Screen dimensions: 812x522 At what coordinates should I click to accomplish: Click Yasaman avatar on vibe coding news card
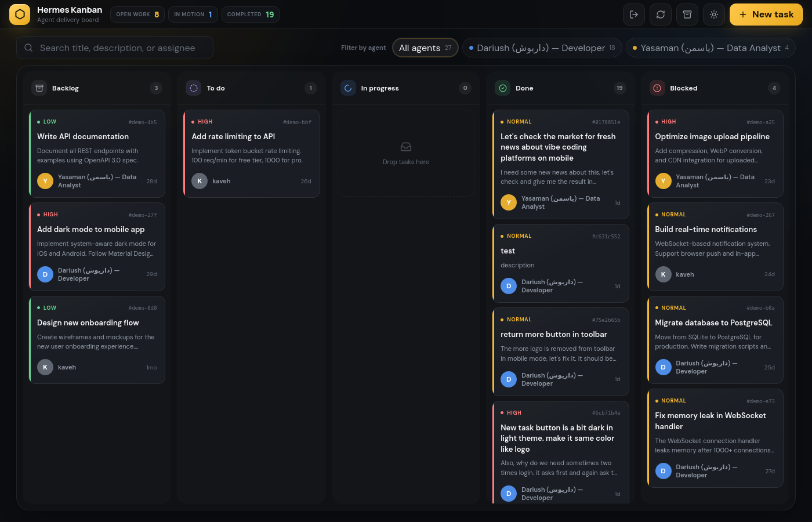coord(509,202)
